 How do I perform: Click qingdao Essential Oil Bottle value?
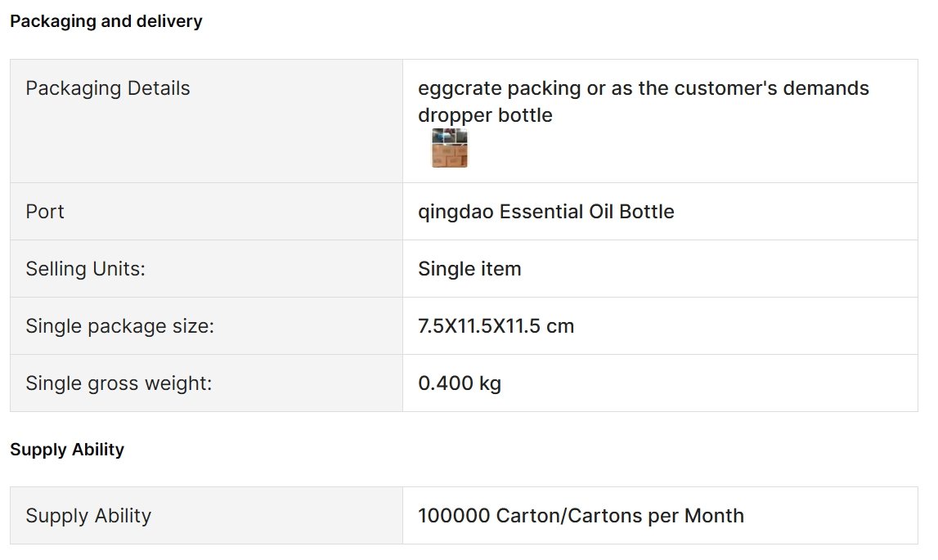[x=546, y=212]
